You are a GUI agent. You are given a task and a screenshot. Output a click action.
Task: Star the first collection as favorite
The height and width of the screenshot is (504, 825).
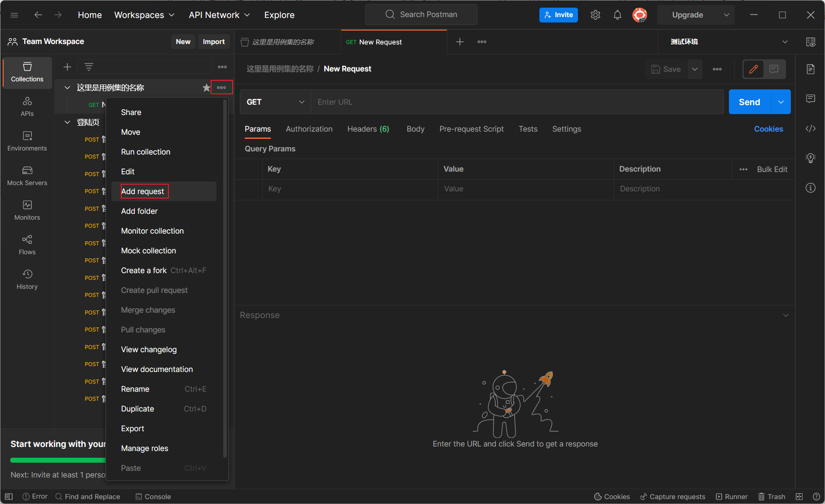(206, 88)
